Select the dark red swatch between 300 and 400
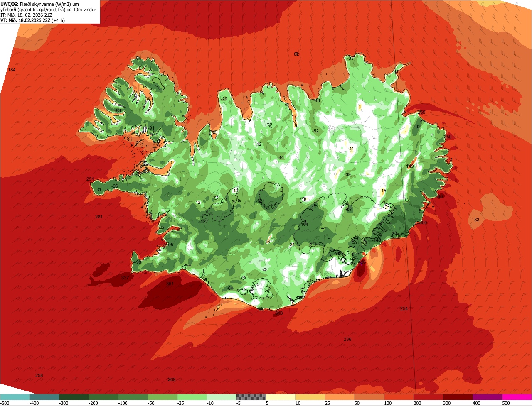Viewport: 532px width, 406px height. (x=458, y=397)
